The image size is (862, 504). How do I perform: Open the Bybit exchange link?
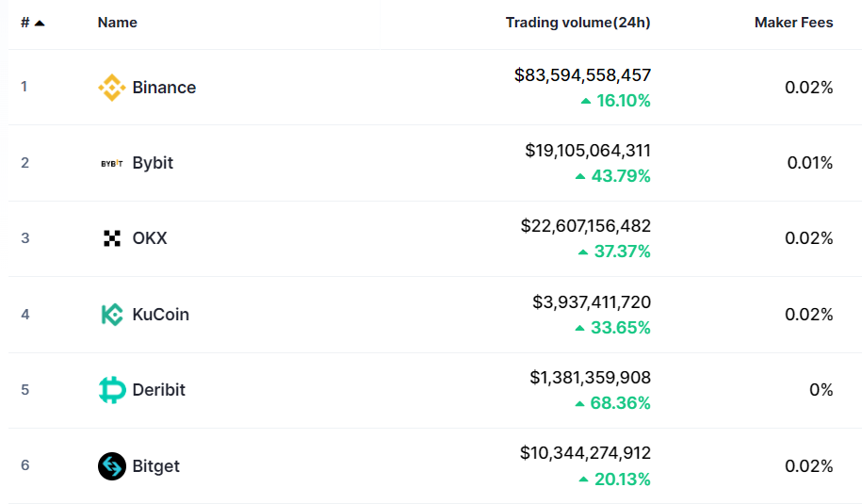click(x=153, y=163)
